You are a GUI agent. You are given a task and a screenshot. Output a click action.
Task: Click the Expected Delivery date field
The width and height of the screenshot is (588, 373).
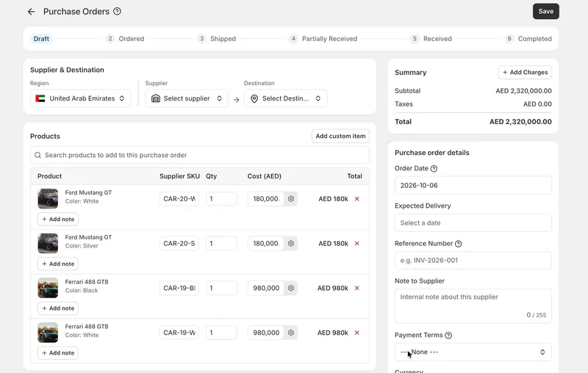(473, 222)
